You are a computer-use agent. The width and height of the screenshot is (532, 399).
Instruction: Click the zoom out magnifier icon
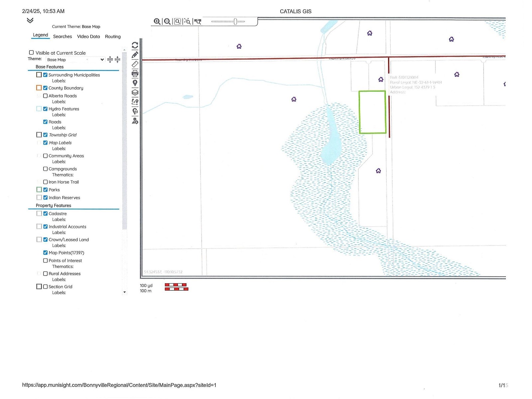click(167, 22)
